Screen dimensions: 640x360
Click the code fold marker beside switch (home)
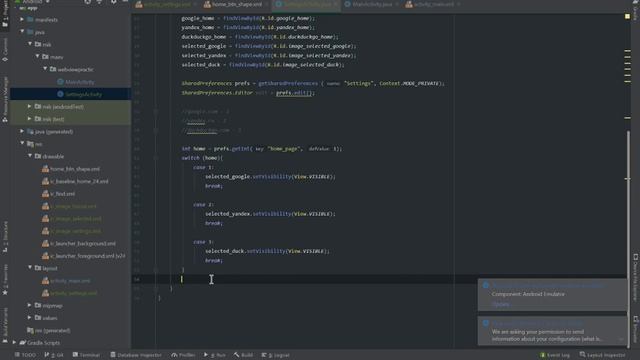(x=156, y=158)
